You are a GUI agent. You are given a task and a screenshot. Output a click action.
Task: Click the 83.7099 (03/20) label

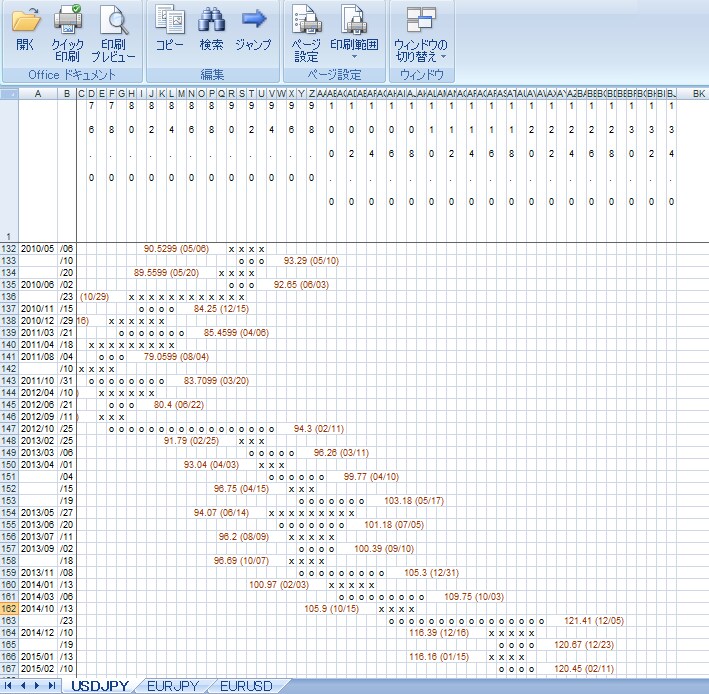[x=216, y=381]
